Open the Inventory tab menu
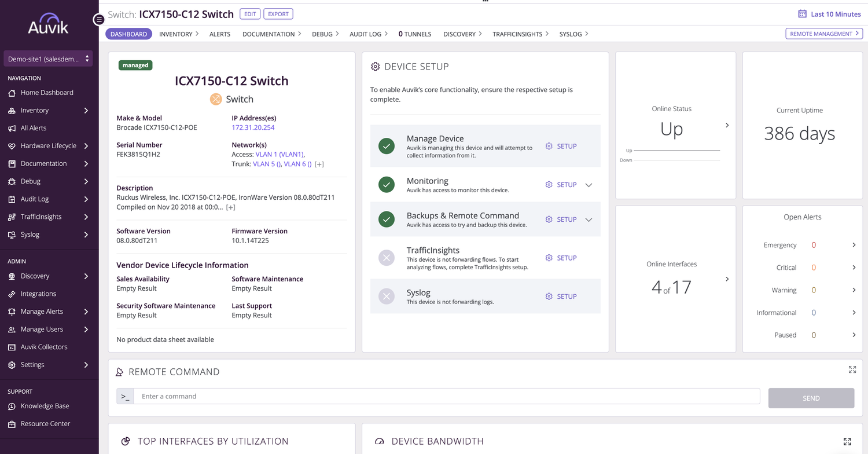The height and width of the screenshot is (454, 868). tap(178, 34)
